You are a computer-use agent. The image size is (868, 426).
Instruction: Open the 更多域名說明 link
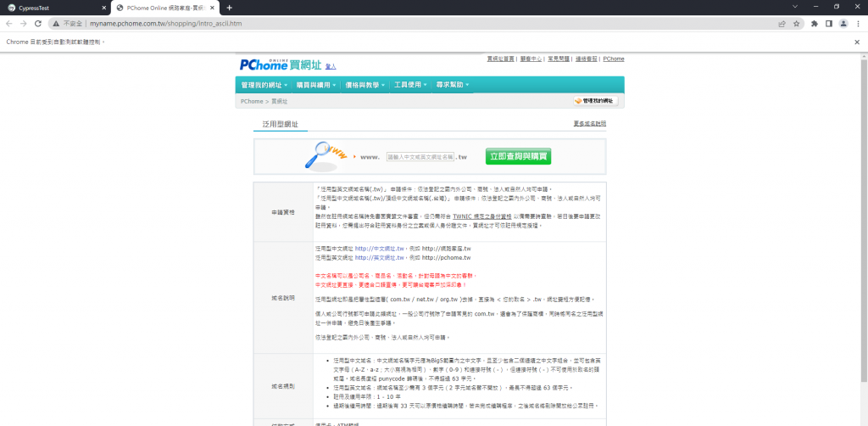coord(590,123)
